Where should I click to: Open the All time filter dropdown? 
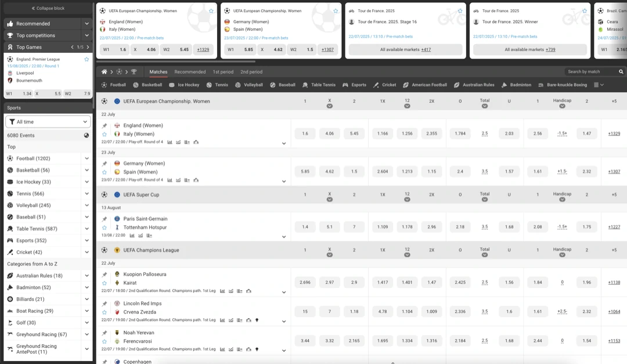48,121
